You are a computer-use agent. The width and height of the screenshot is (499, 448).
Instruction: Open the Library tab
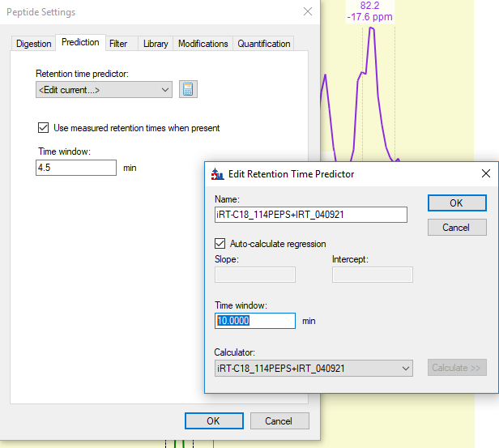(156, 44)
